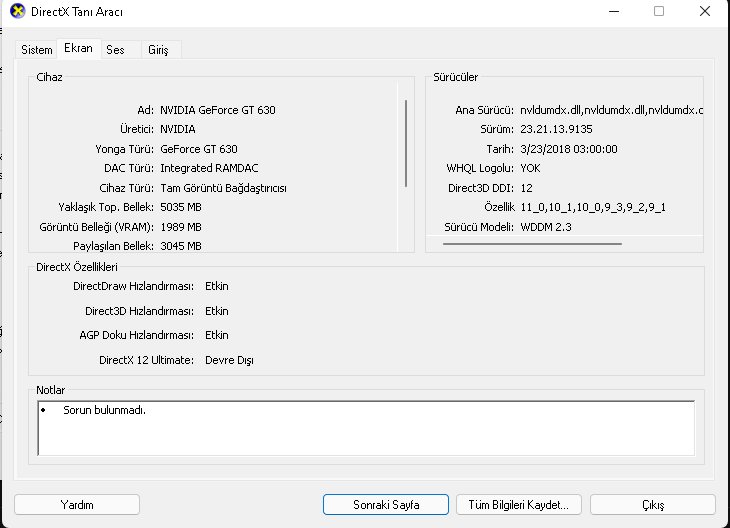Click the Yaklaşık Top. Bellek label
Screen dimensions: 730x528
[x=106, y=207]
